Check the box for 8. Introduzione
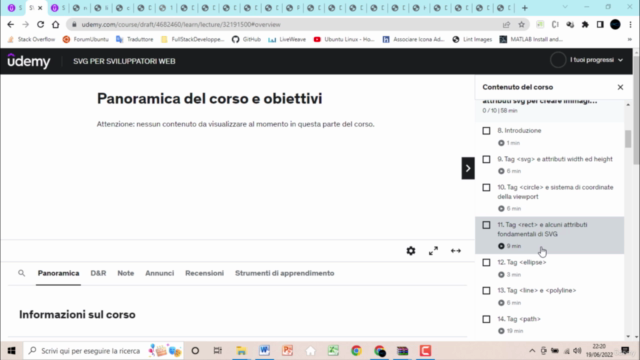640x360 pixels. [x=486, y=131]
